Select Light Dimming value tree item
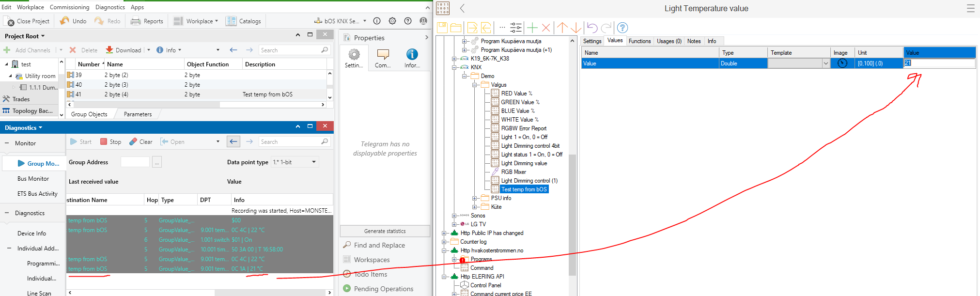Viewport: 980px width, 296px height. [x=524, y=163]
